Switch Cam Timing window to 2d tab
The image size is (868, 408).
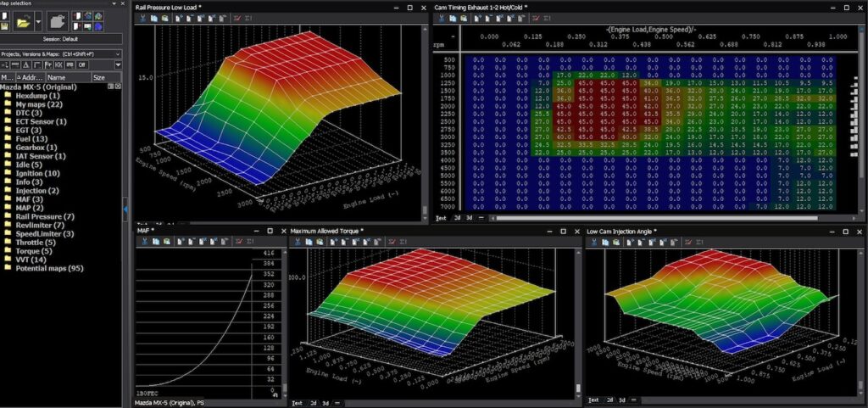coord(457,218)
